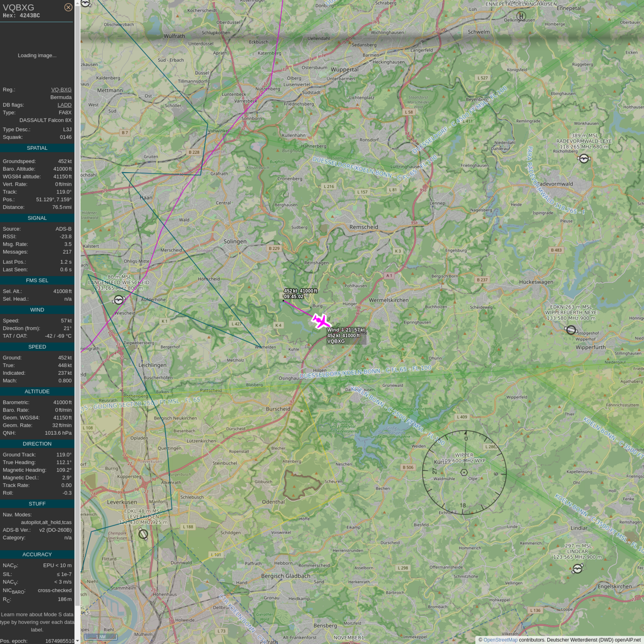The width and height of the screenshot is (644, 644).
Task: Click the 09:45:02 track timestamp label
Action: pyautogui.click(x=293, y=297)
